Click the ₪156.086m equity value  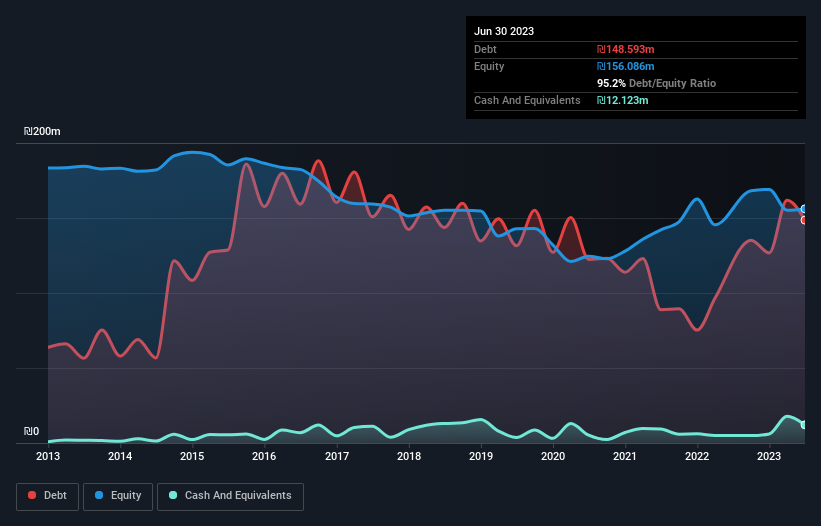[x=626, y=66]
